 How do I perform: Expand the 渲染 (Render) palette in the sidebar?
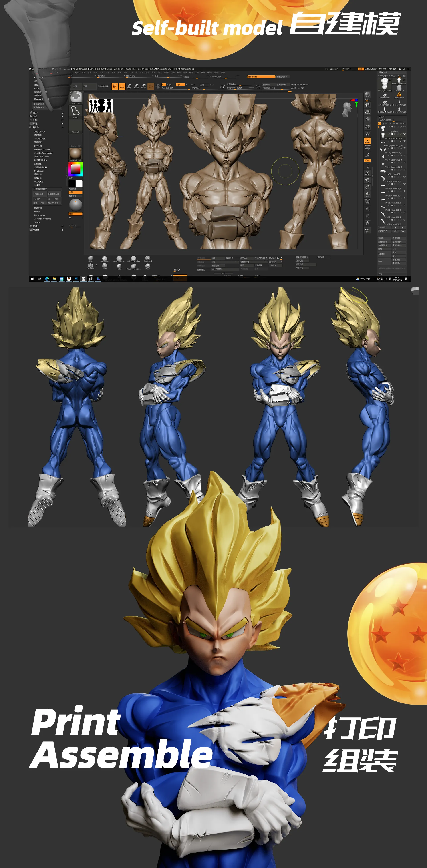tap(35, 113)
